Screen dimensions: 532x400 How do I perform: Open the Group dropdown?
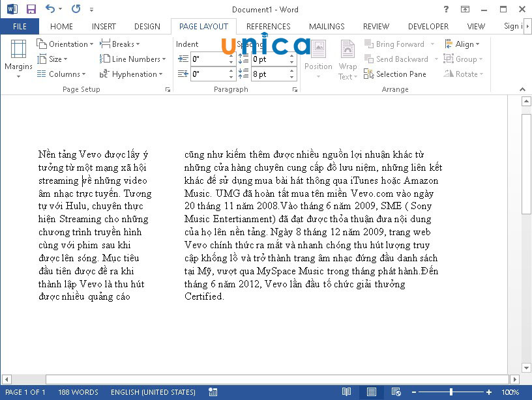tap(463, 59)
